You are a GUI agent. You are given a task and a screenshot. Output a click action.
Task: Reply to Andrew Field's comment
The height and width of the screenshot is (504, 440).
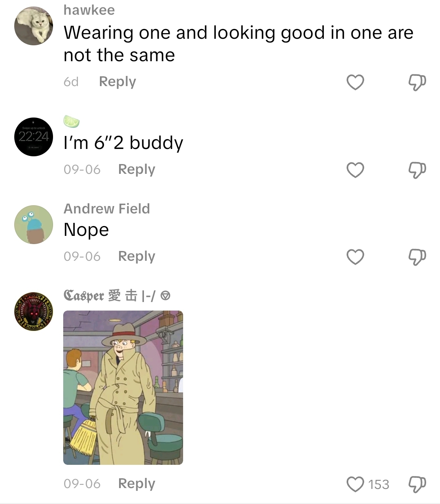(x=137, y=256)
